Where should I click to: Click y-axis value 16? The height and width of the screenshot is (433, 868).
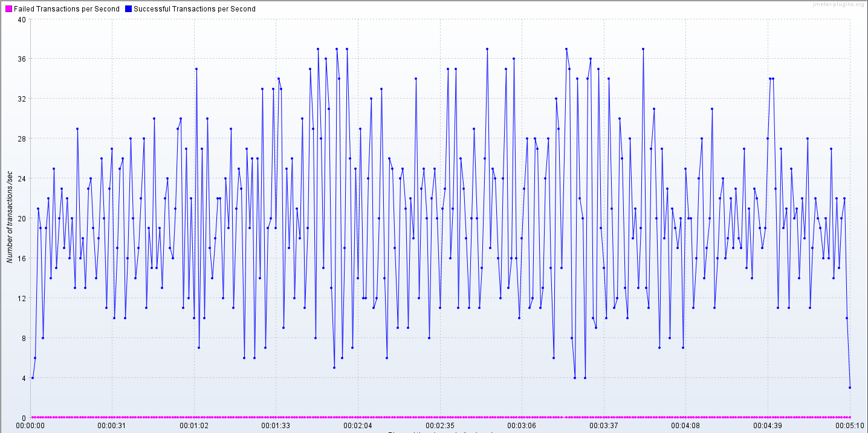[x=22, y=259]
